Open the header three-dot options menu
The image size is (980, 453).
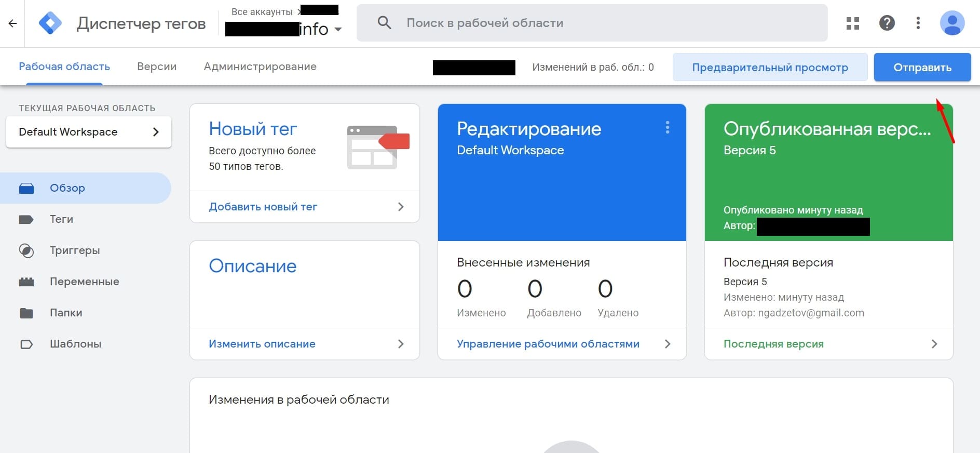coord(918,23)
